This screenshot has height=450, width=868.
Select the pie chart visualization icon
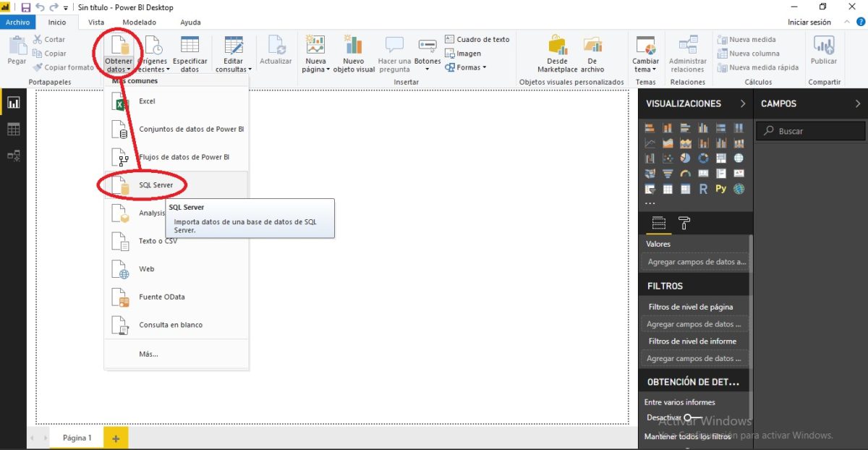pos(684,158)
